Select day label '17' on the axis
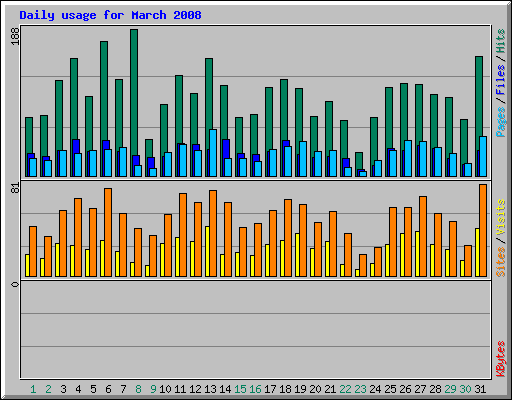The height and width of the screenshot is (400, 512). click(x=270, y=389)
